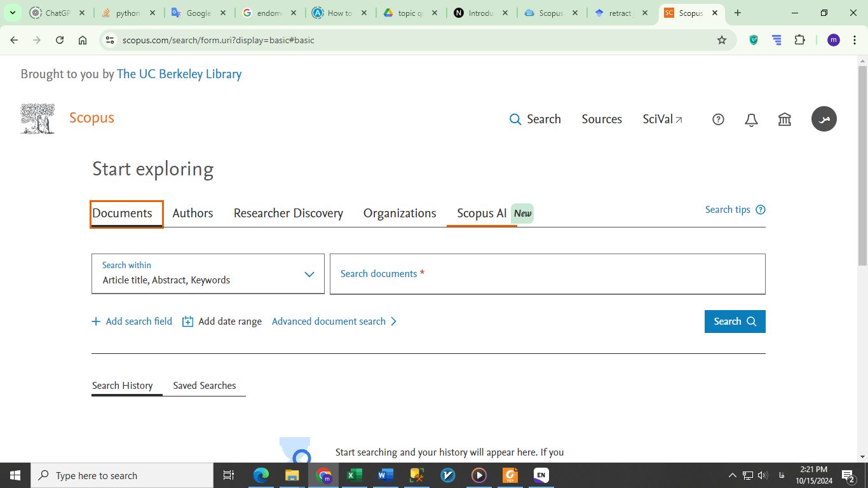Go back to the previous page

coord(14,40)
